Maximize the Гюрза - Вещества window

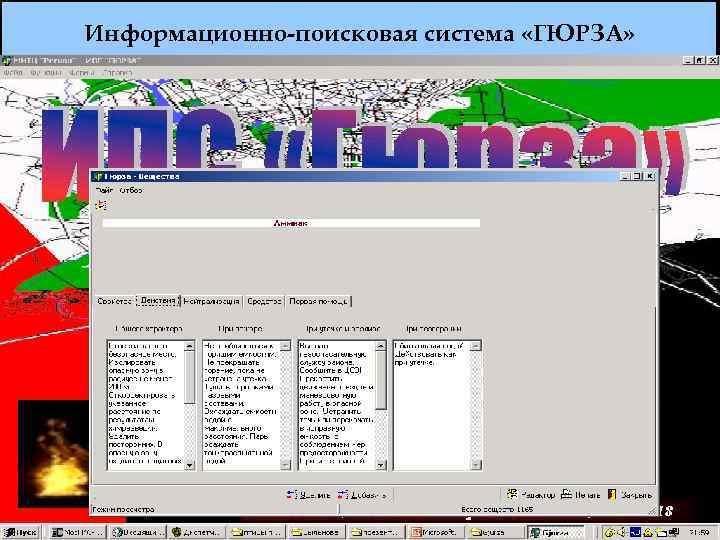(x=636, y=176)
